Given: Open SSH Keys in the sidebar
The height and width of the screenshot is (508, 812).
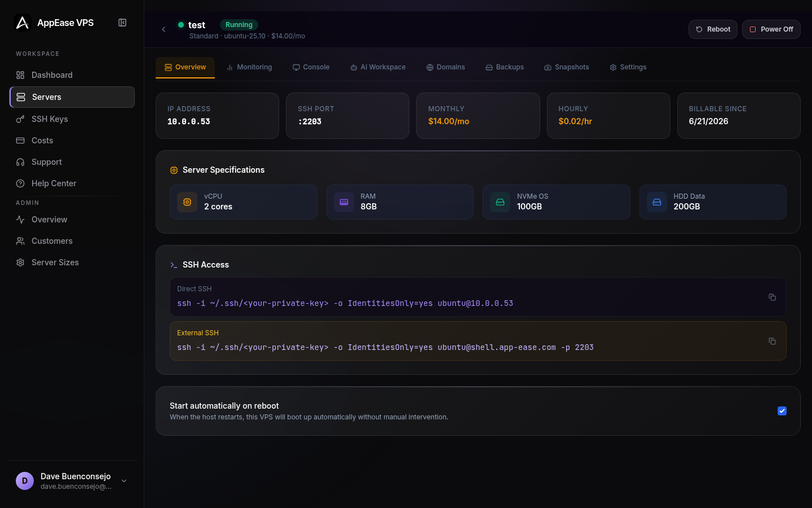Looking at the screenshot, I should (x=72, y=119).
